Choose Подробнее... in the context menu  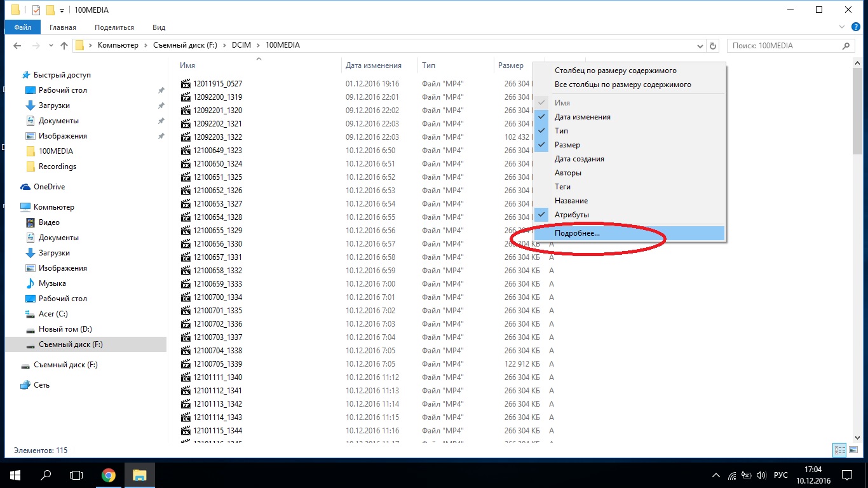(x=577, y=233)
